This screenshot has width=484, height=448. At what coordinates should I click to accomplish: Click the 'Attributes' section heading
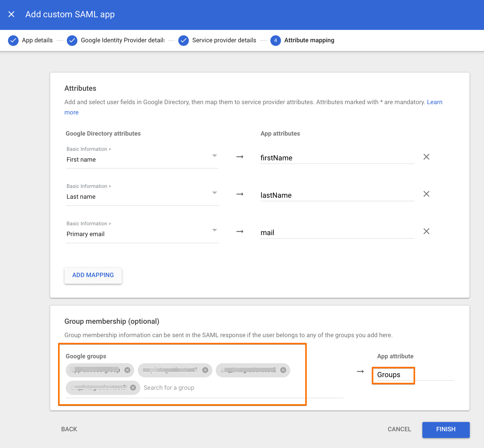pyautogui.click(x=80, y=88)
